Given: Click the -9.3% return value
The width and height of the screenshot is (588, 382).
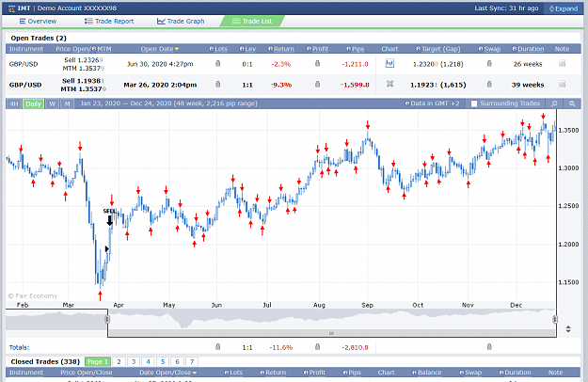Looking at the screenshot, I should tap(281, 85).
